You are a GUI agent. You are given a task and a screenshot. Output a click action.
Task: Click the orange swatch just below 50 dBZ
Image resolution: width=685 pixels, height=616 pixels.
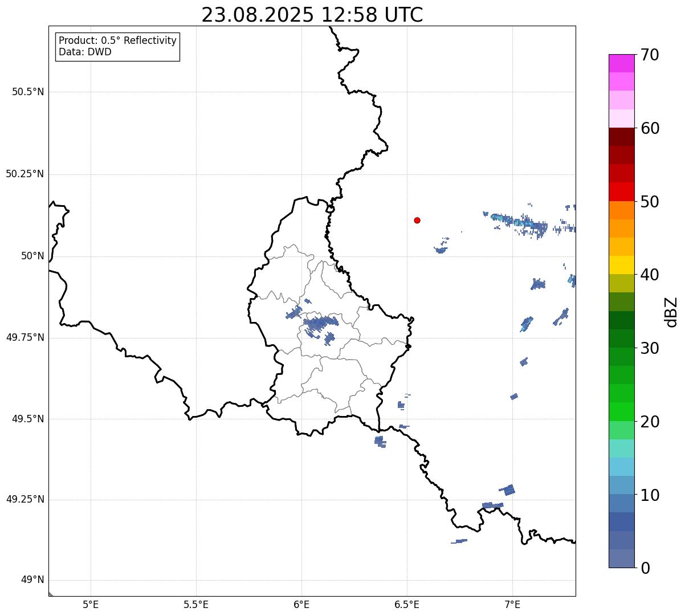coord(622,210)
